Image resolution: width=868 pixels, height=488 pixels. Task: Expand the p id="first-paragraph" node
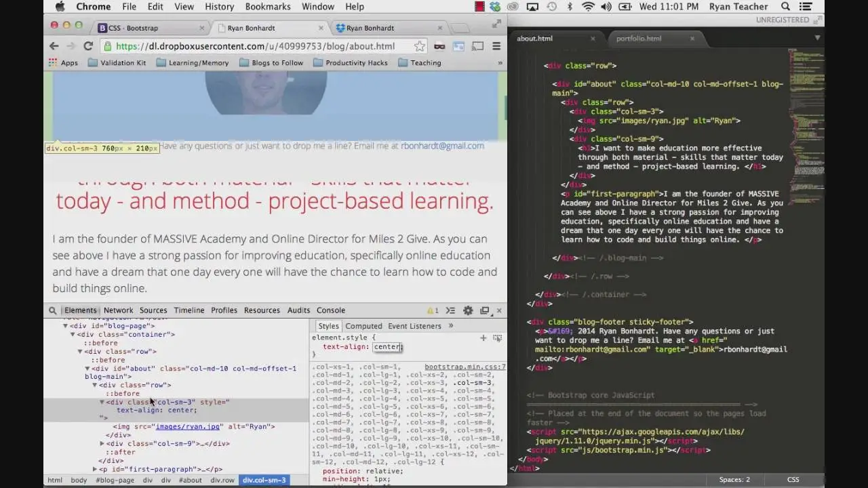click(x=94, y=469)
